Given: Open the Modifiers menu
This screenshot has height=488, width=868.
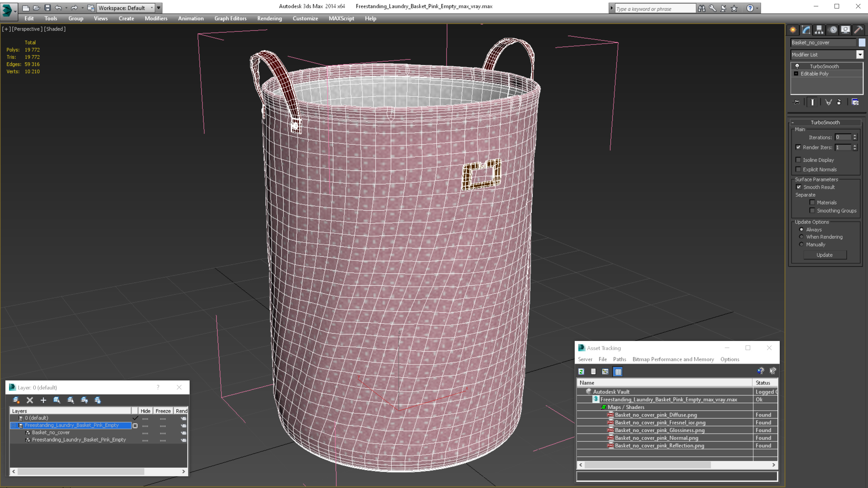Looking at the screenshot, I should pos(156,18).
